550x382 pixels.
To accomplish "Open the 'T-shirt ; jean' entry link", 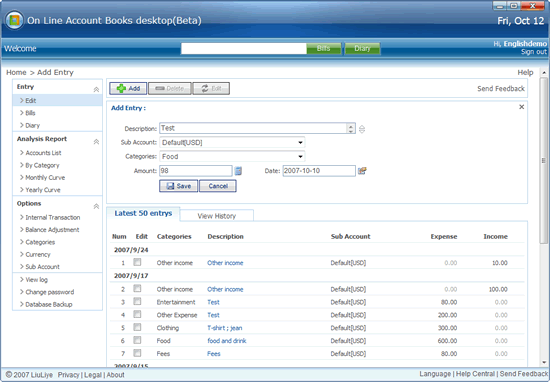I will (224, 328).
